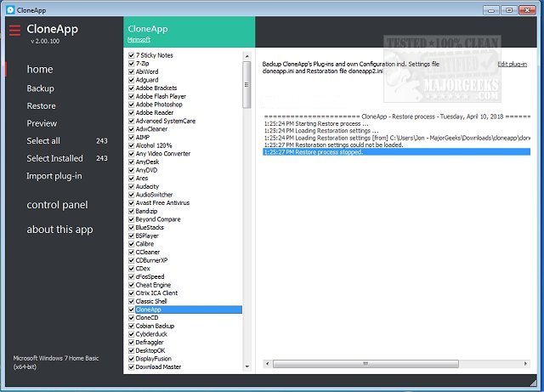Choose Select Installed option
Image resolution: width=544 pixels, height=392 pixels.
point(54,158)
